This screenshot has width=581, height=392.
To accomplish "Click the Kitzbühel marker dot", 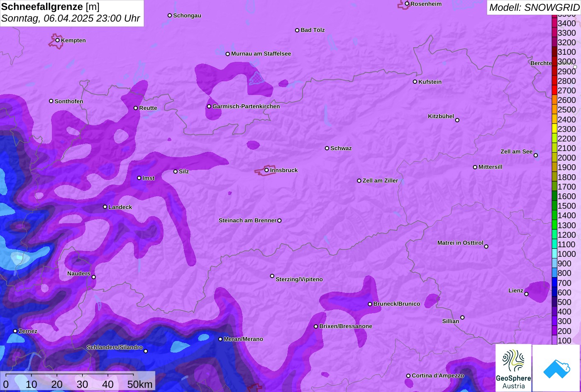I will (457, 120).
